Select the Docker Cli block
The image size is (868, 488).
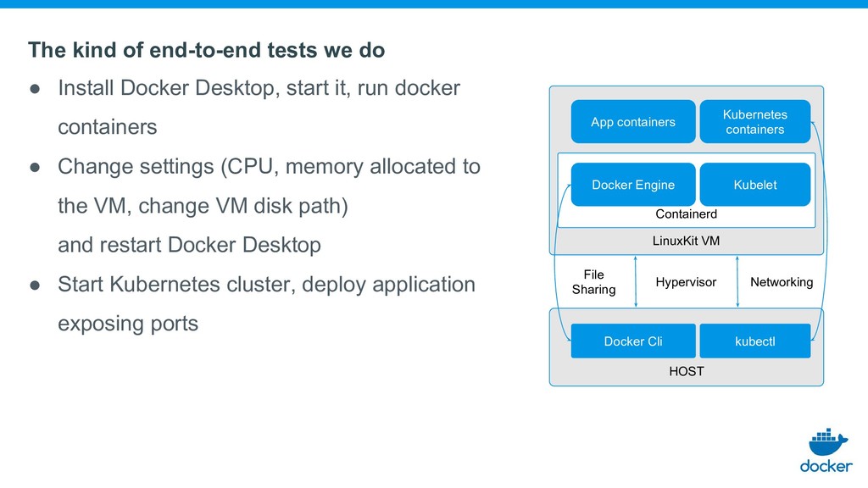click(x=632, y=341)
